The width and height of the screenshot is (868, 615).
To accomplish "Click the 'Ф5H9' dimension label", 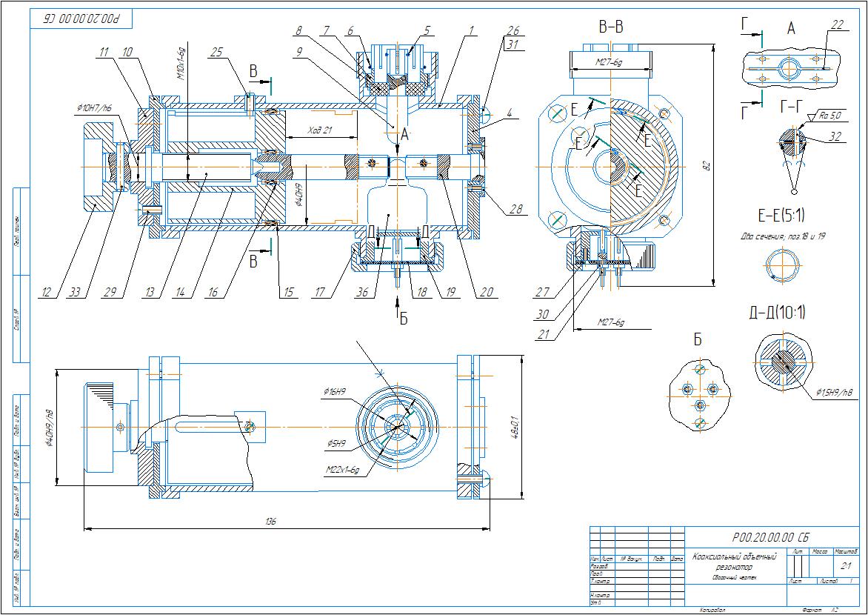I will click(336, 444).
